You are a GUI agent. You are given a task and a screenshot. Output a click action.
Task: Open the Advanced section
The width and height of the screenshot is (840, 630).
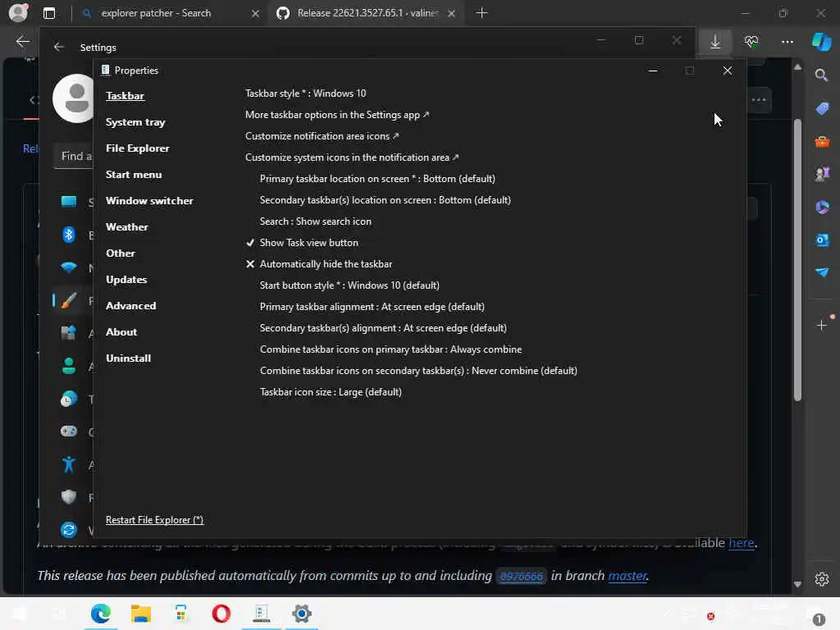tap(131, 306)
